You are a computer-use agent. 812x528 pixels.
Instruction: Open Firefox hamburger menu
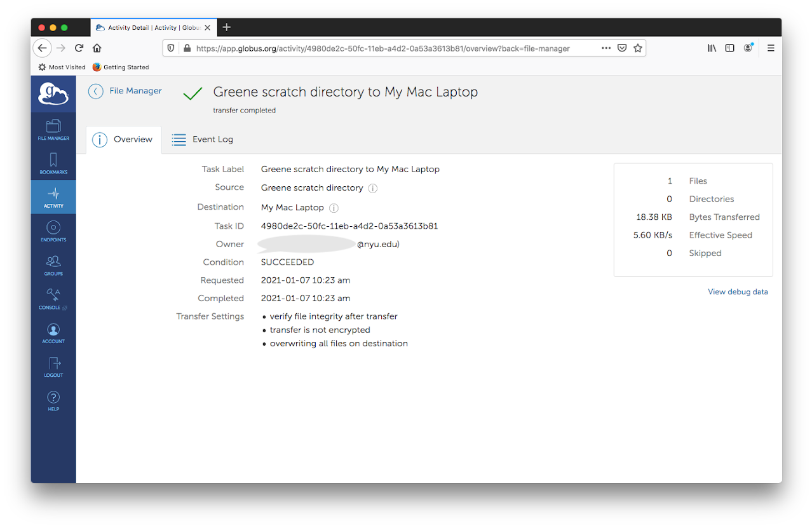click(771, 48)
